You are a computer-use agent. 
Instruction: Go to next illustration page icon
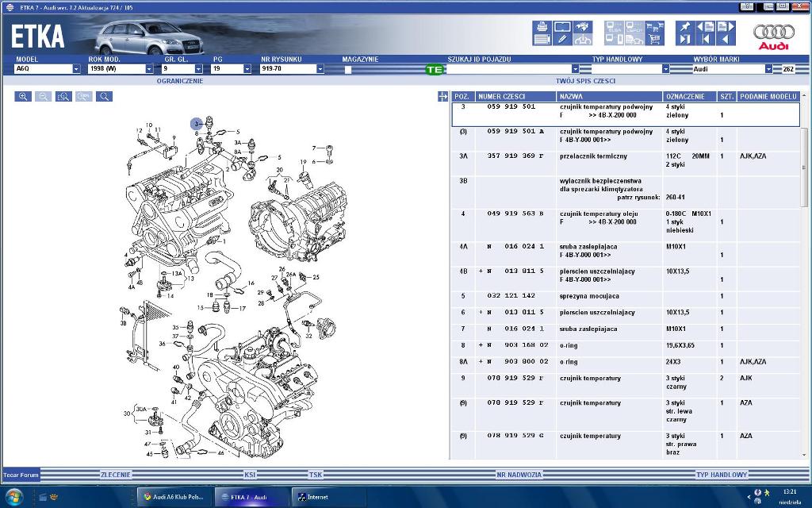click(726, 27)
